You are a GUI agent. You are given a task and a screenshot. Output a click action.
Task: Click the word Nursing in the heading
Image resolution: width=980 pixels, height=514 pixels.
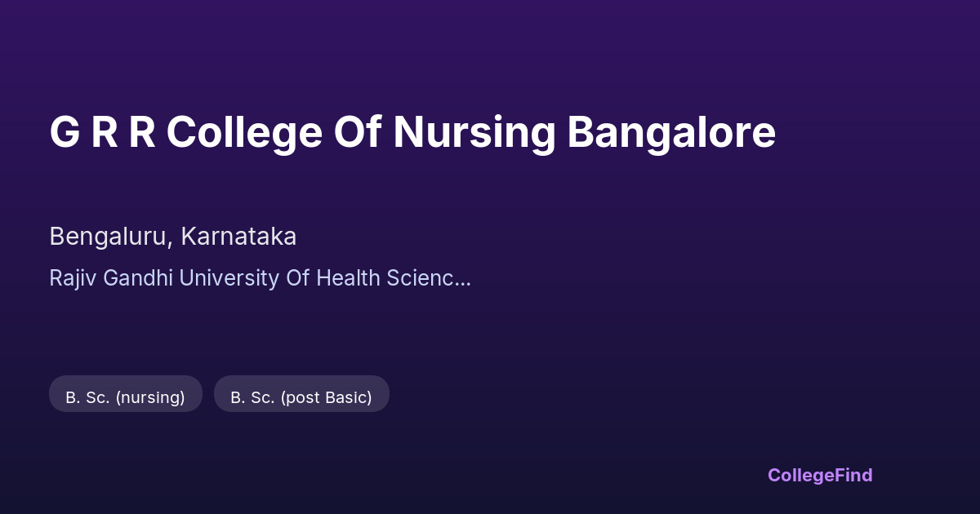pyautogui.click(x=474, y=133)
